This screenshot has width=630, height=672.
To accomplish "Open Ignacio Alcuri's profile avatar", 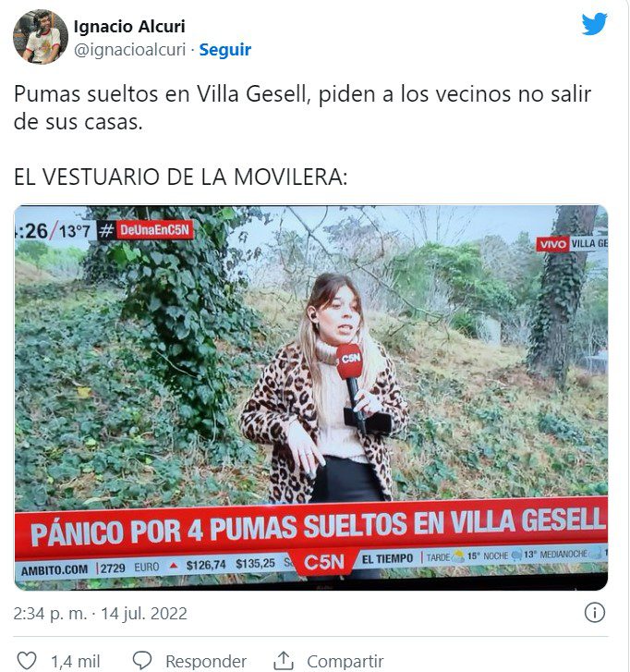I will point(41,37).
